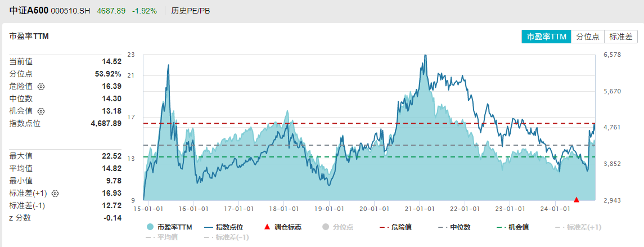Image resolution: width=644 pixels, height=247 pixels.
Task: Hide 中位数 dashed line via legend
Action: pos(456,227)
